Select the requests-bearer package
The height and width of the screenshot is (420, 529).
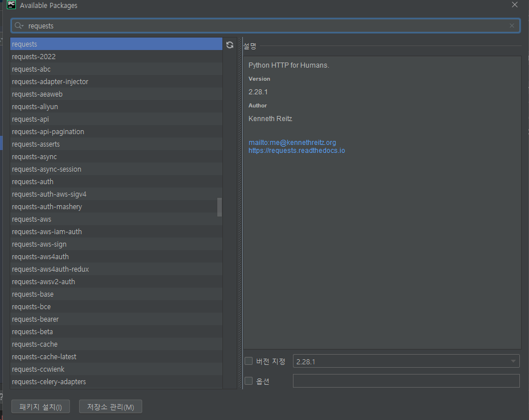click(x=116, y=319)
